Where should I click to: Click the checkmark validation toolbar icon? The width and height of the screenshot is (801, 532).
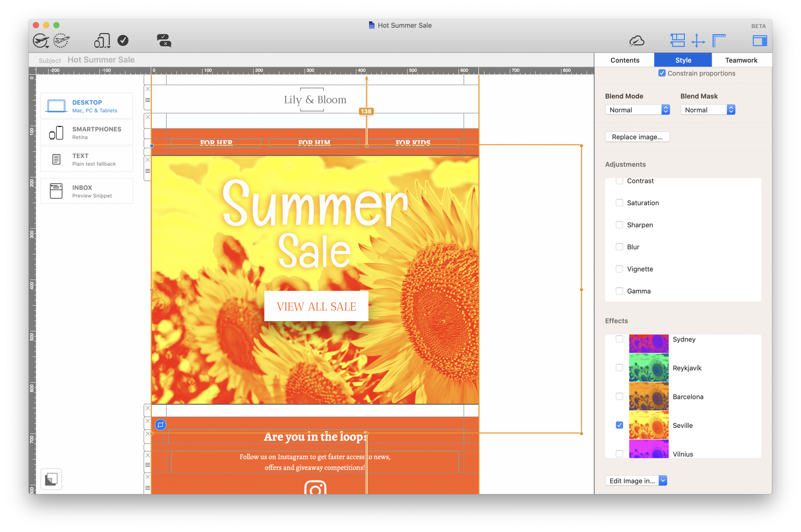click(x=123, y=40)
